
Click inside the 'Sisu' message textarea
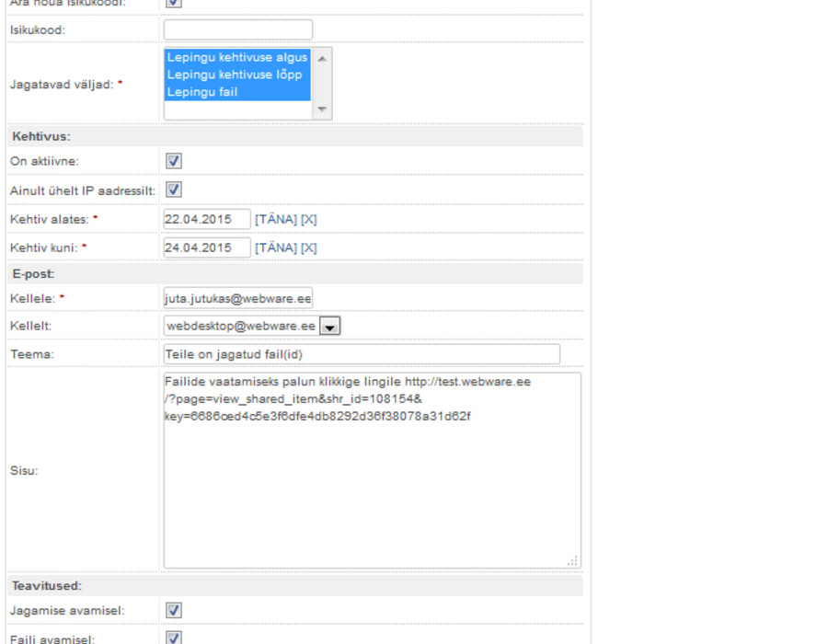[x=373, y=470]
